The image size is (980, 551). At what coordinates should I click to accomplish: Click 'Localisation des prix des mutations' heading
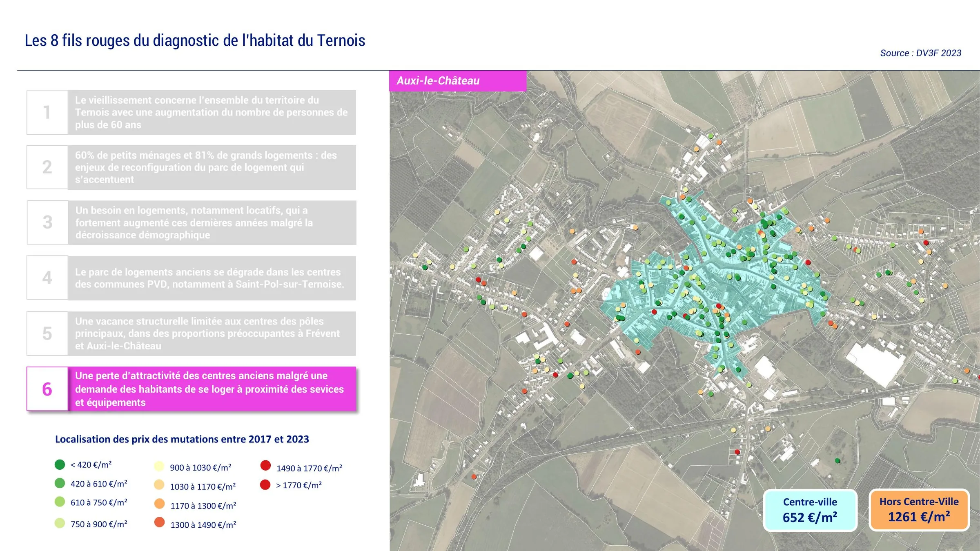point(182,439)
